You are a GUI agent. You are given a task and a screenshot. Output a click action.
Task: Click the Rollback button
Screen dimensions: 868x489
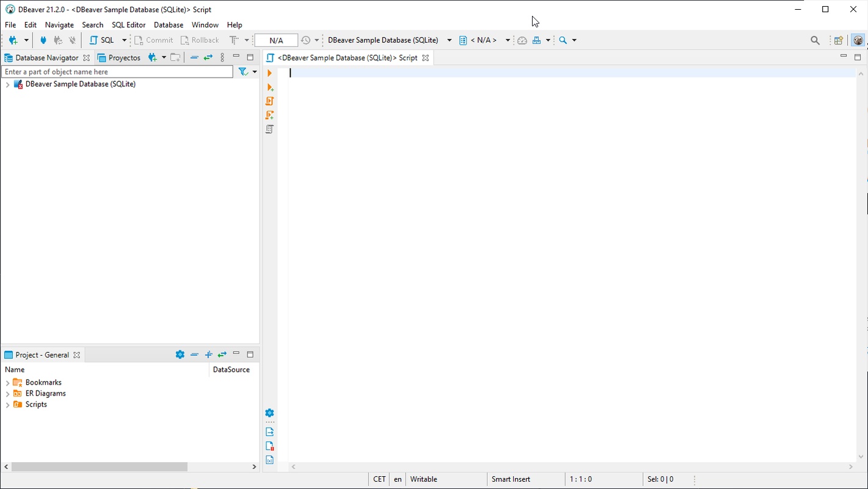click(x=200, y=40)
